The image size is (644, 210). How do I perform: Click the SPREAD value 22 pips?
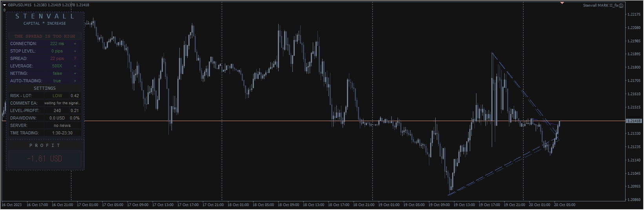57,58
